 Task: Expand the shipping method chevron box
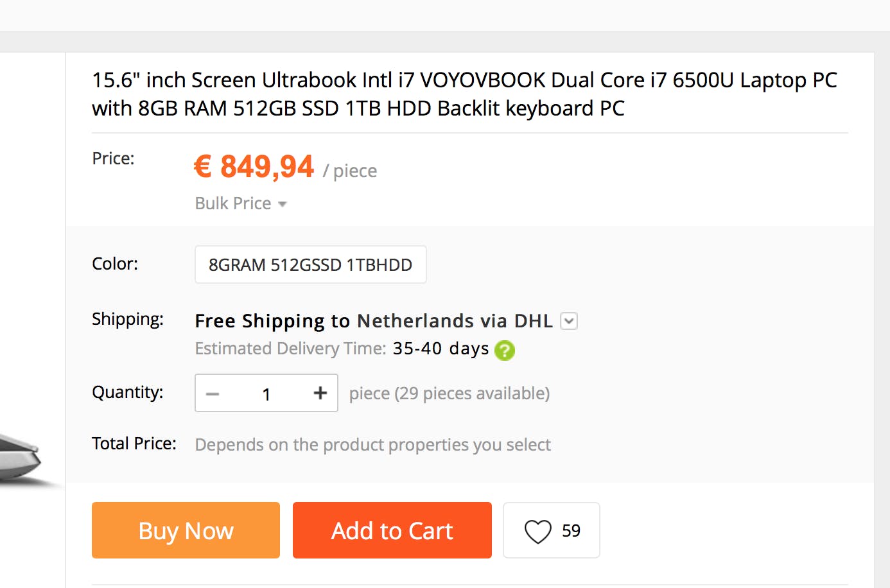(569, 321)
